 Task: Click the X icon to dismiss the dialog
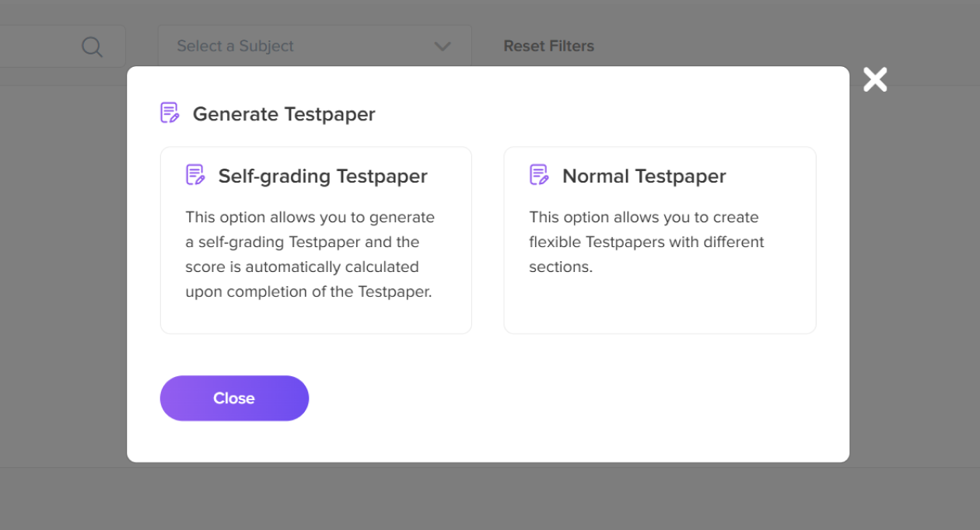point(875,79)
